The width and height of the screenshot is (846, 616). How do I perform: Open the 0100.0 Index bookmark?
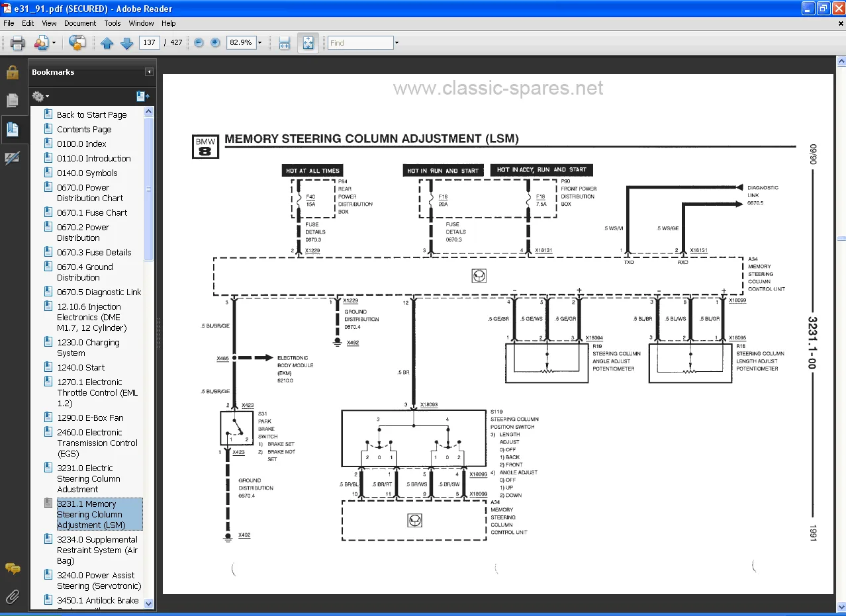point(81,144)
